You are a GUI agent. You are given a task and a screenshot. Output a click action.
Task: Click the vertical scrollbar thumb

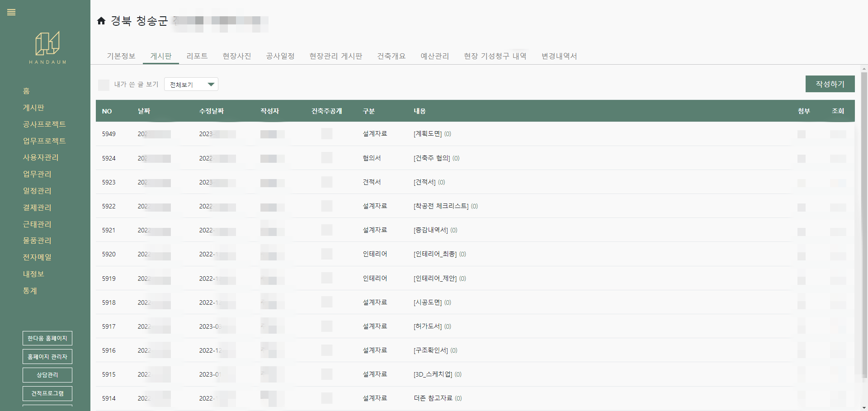[x=864, y=225]
